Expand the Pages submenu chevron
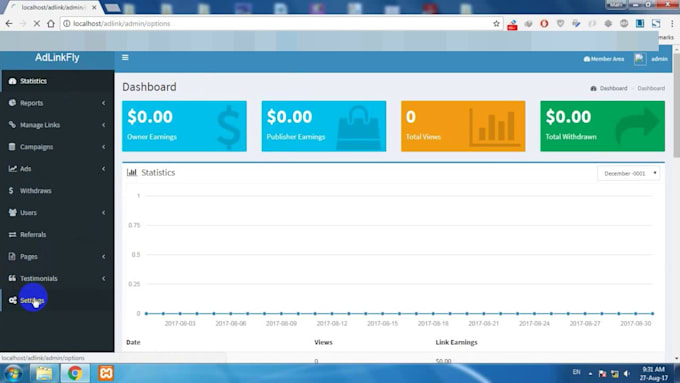The width and height of the screenshot is (680, 383). coord(104,256)
